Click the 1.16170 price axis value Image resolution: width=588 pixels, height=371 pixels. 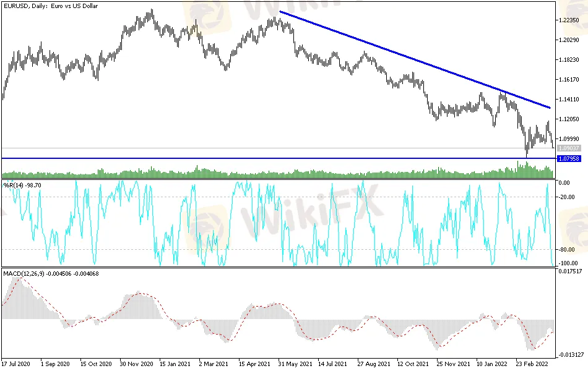coord(569,80)
